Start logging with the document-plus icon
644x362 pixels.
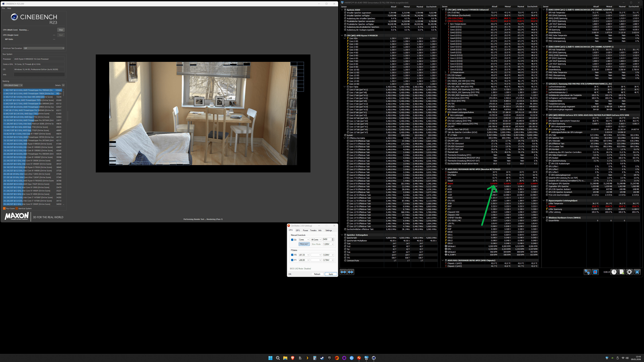(x=622, y=272)
